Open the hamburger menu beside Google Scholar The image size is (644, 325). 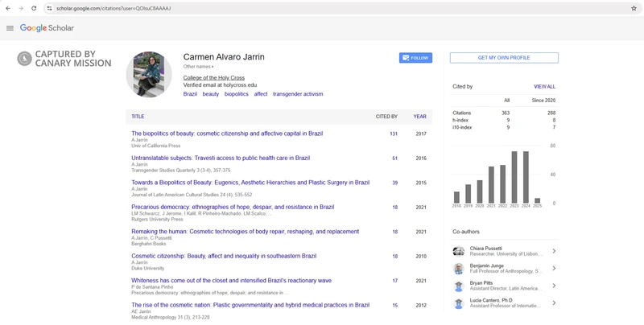point(10,28)
